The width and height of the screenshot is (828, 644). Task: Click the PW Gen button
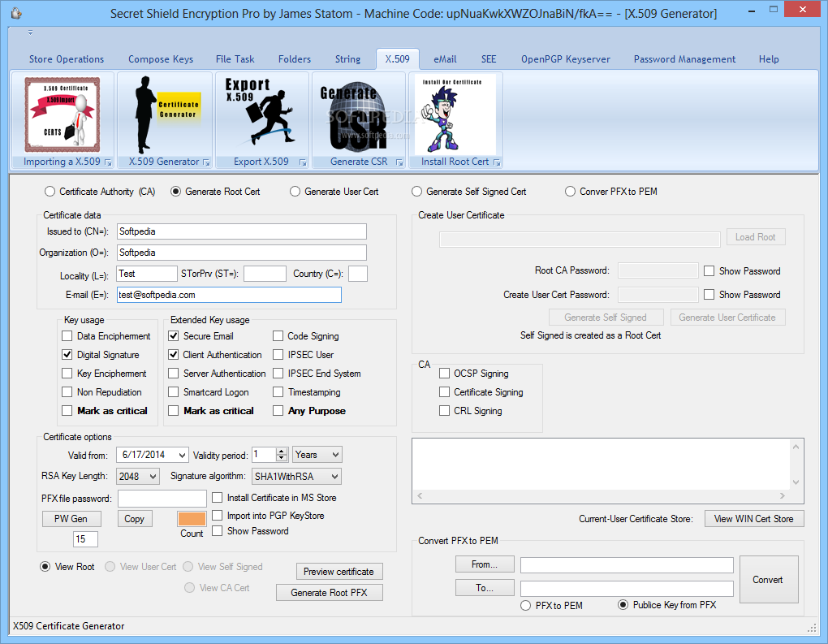[71, 519]
